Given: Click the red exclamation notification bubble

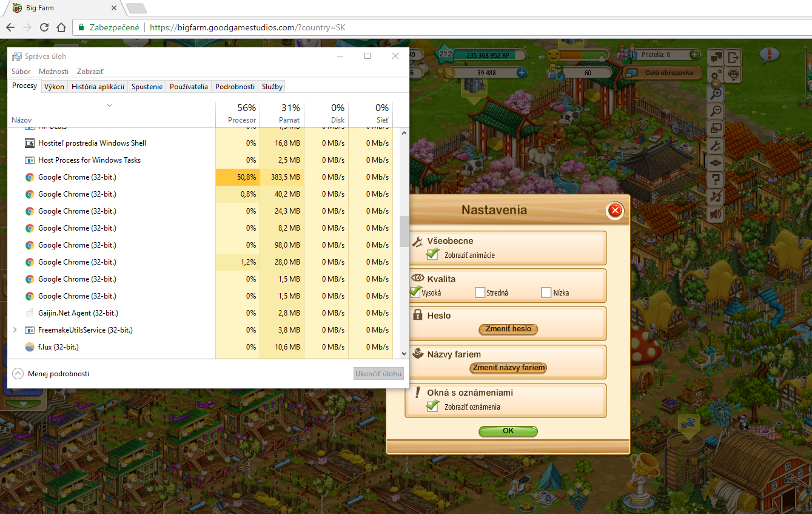Looking at the screenshot, I should pos(769,55).
